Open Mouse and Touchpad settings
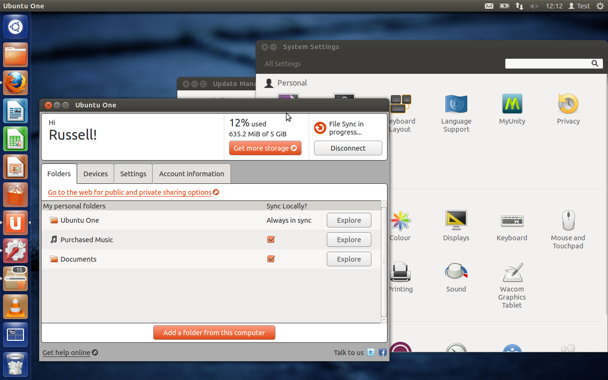 click(x=568, y=230)
